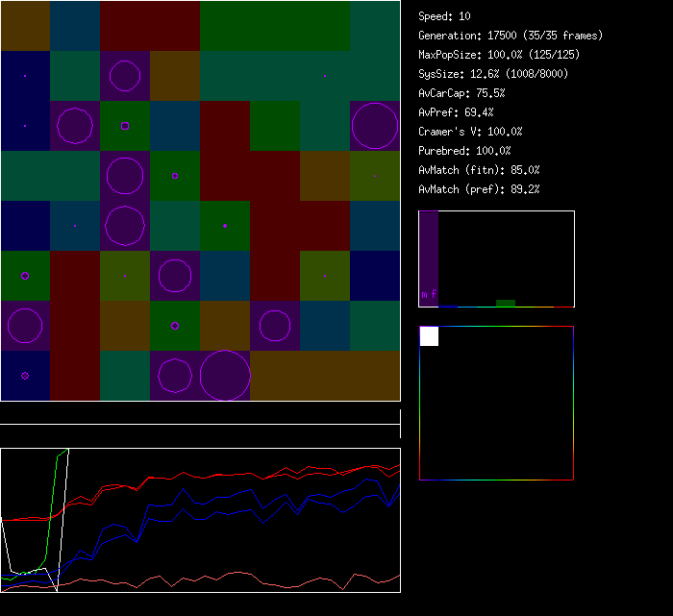Select the largest circle in the leftmost grid column

(x=25, y=326)
